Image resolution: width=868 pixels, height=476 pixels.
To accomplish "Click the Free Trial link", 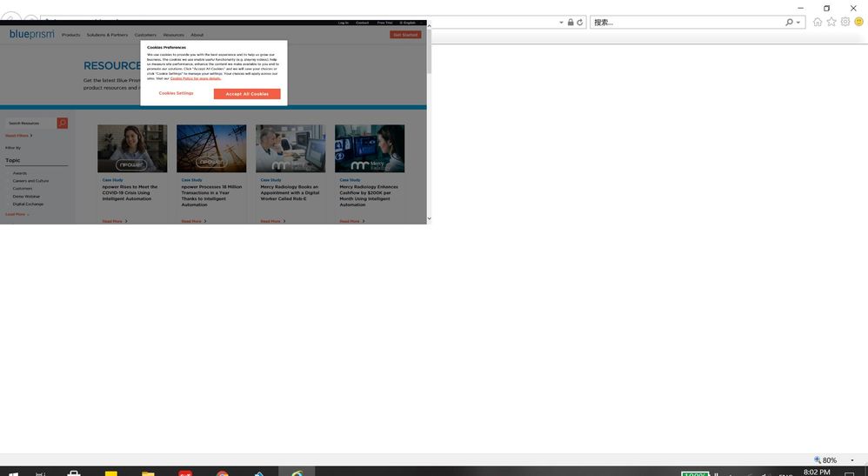I will (384, 23).
